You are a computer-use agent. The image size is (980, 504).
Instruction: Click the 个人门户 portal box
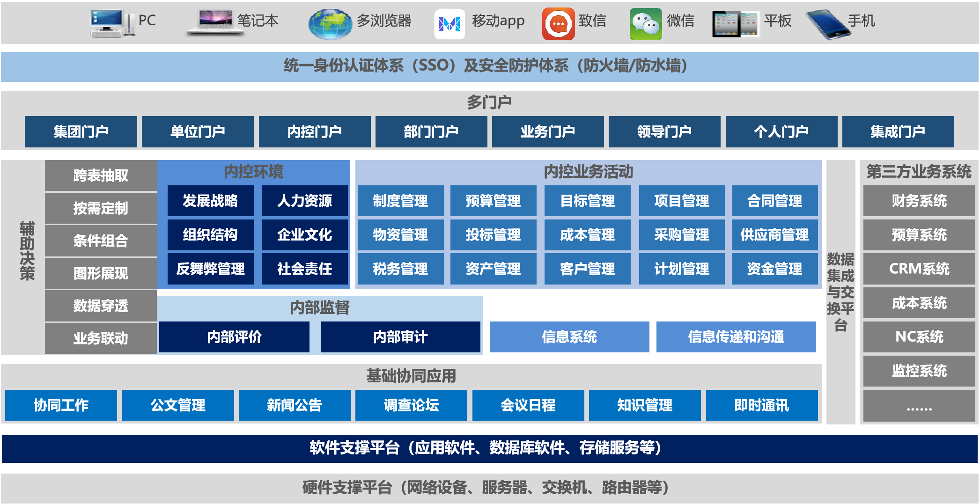(x=781, y=131)
